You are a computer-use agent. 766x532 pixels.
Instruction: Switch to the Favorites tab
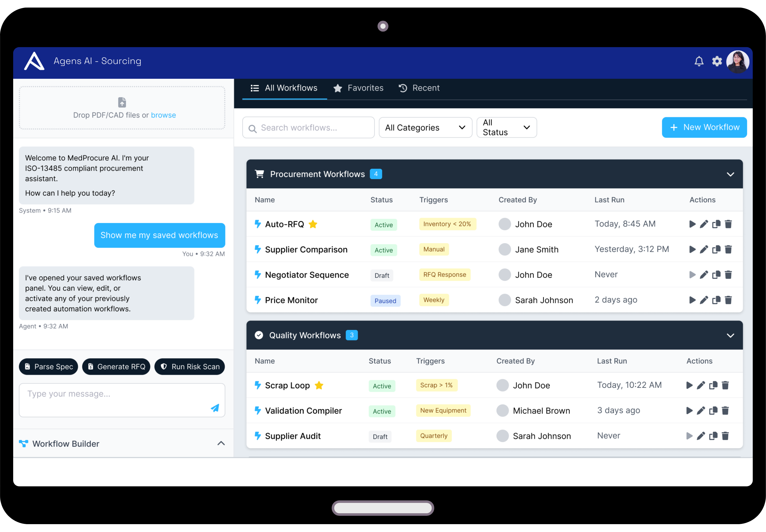(358, 88)
